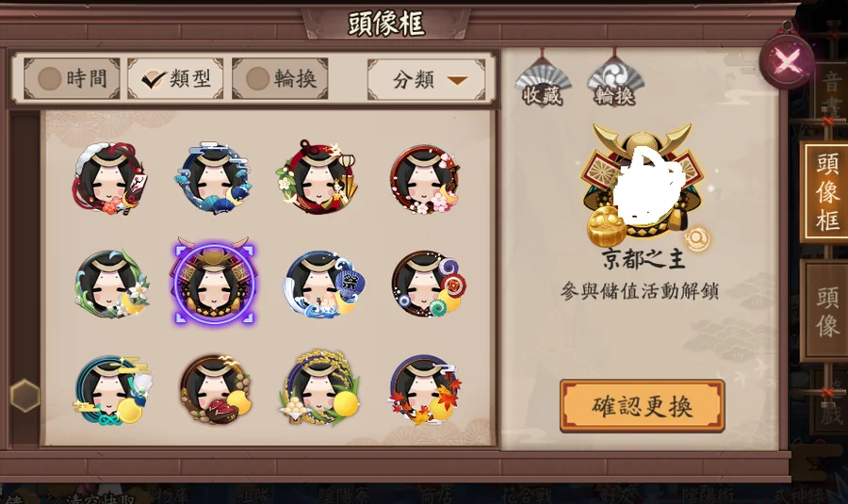848x504 pixels.
Task: Pick the blue wave festival avatar frame
Action: [321, 285]
